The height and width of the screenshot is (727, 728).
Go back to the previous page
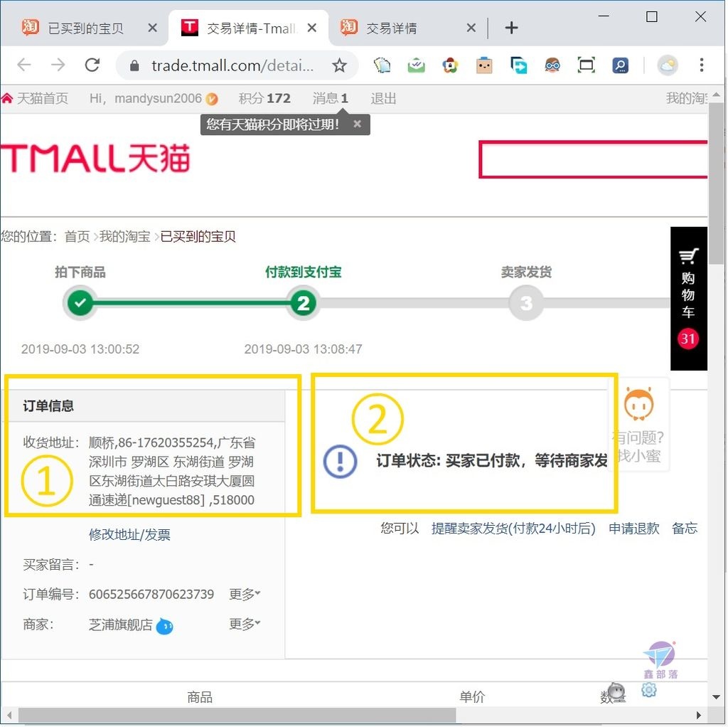(x=24, y=65)
